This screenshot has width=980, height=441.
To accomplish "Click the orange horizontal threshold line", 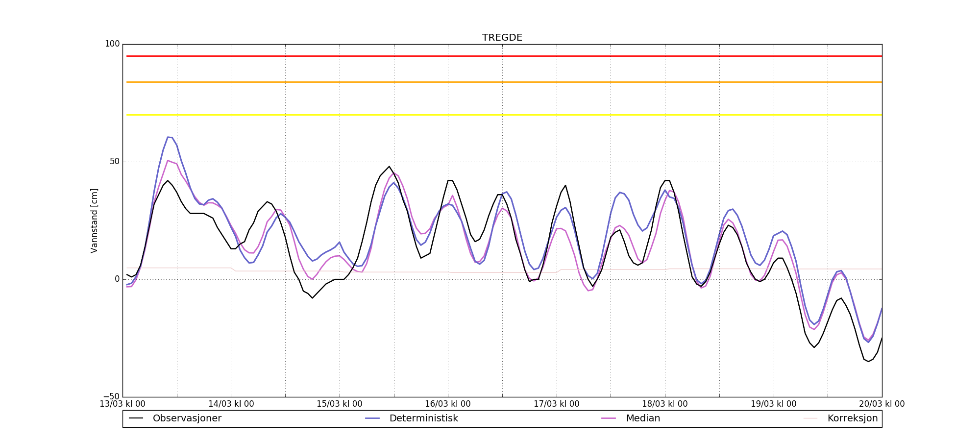I will tap(490, 82).
